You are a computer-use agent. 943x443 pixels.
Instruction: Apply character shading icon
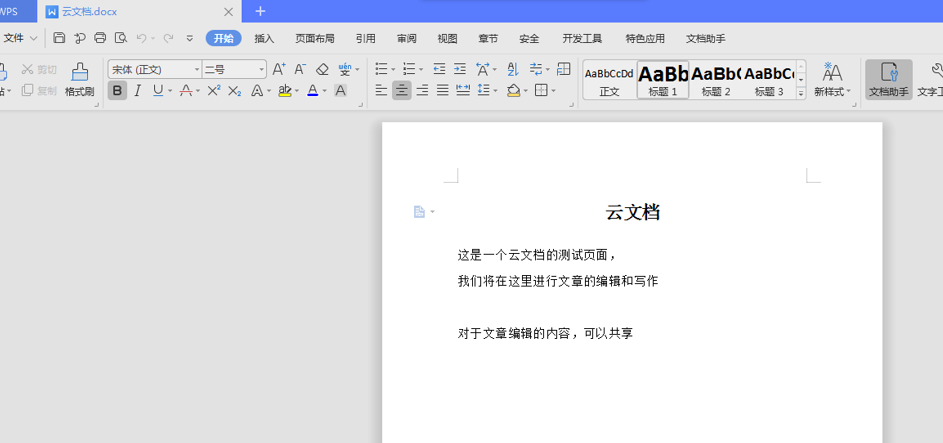point(340,91)
